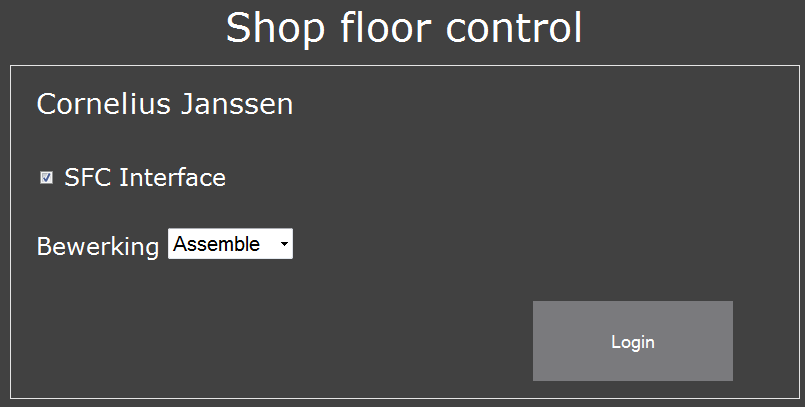
Task: Open the Bewerking dropdown
Action: pyautogui.click(x=230, y=244)
